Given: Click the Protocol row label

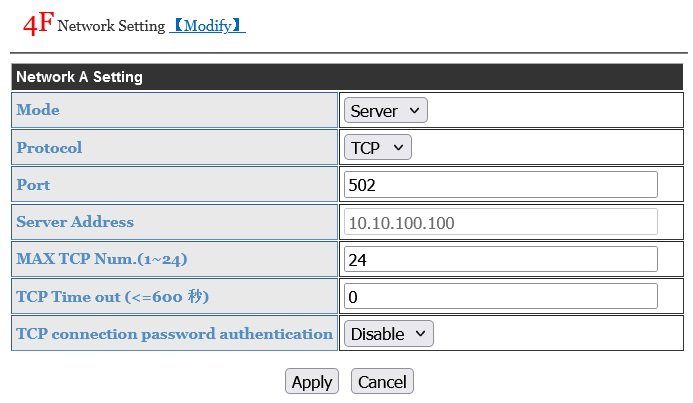Looking at the screenshot, I should point(49,148).
